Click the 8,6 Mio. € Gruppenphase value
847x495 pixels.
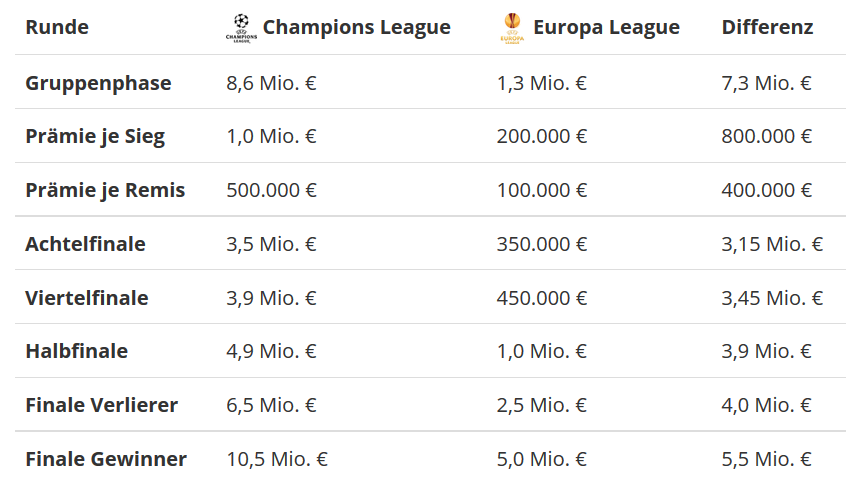[272, 83]
